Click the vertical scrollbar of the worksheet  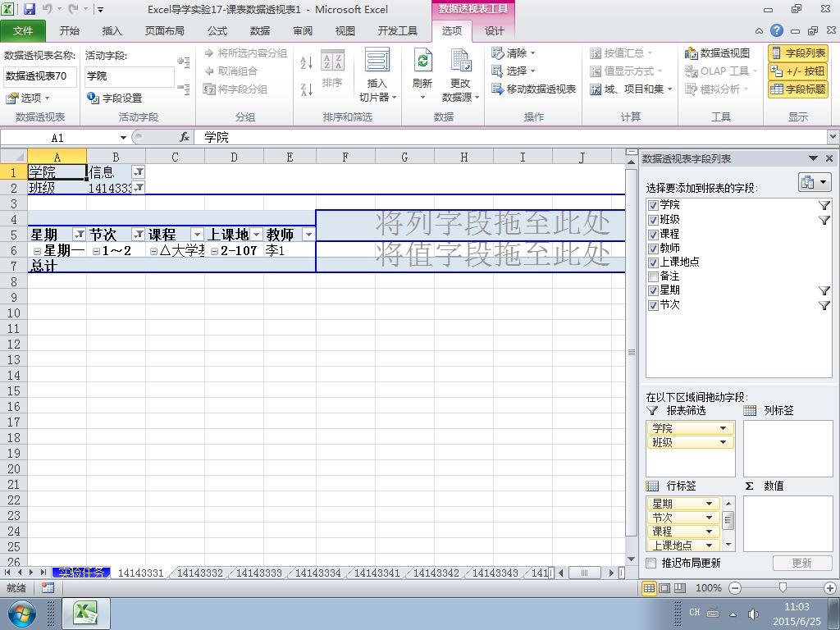point(631,351)
